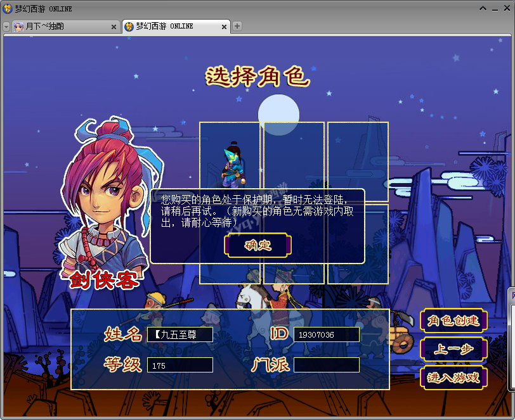The height and width of the screenshot is (420, 515).
Task: Close the 梦幻西游 ONLINE tab
Action: [x=224, y=27]
